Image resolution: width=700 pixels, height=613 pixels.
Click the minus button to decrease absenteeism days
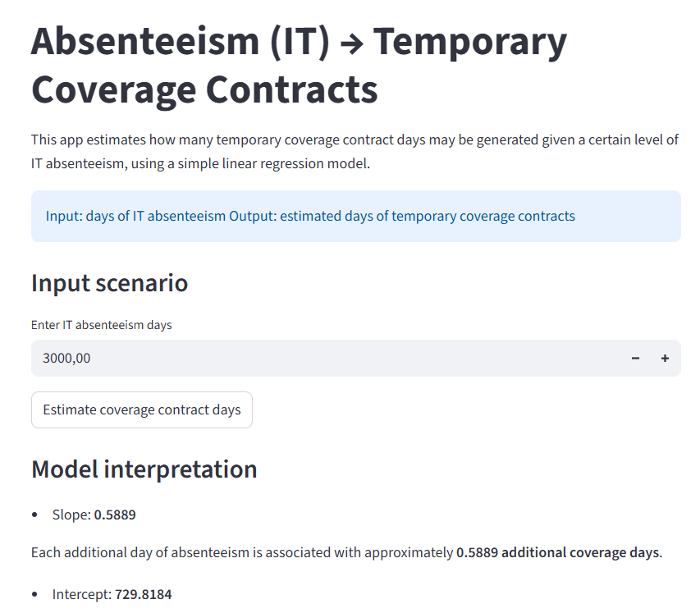[x=635, y=359]
